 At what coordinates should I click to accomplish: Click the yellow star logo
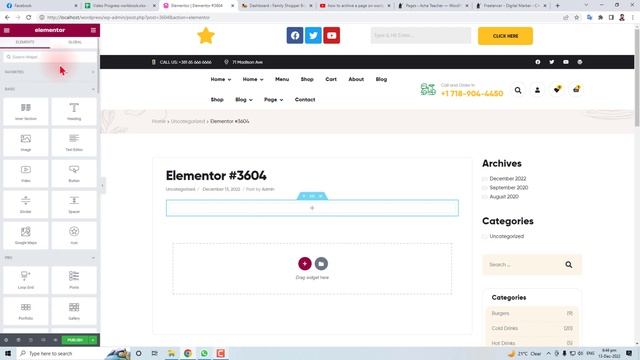[206, 36]
